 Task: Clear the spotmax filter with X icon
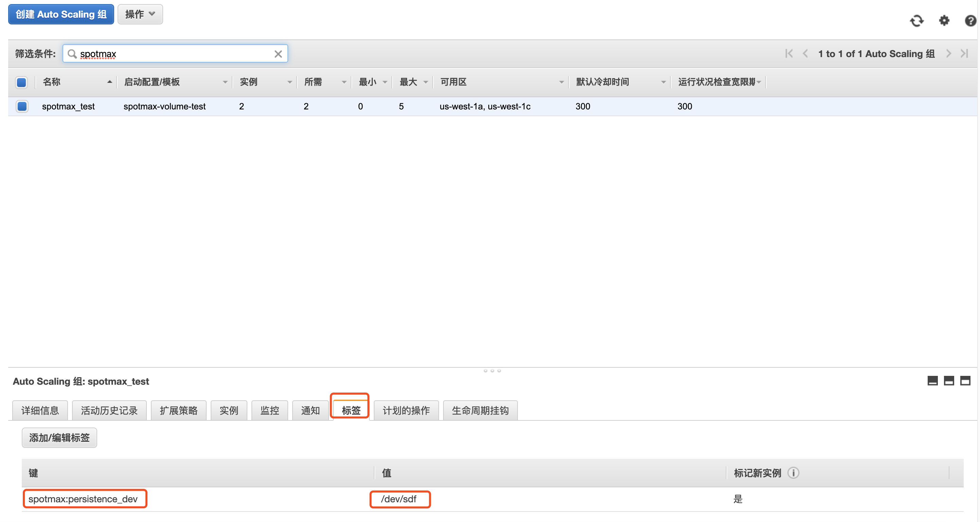point(278,54)
